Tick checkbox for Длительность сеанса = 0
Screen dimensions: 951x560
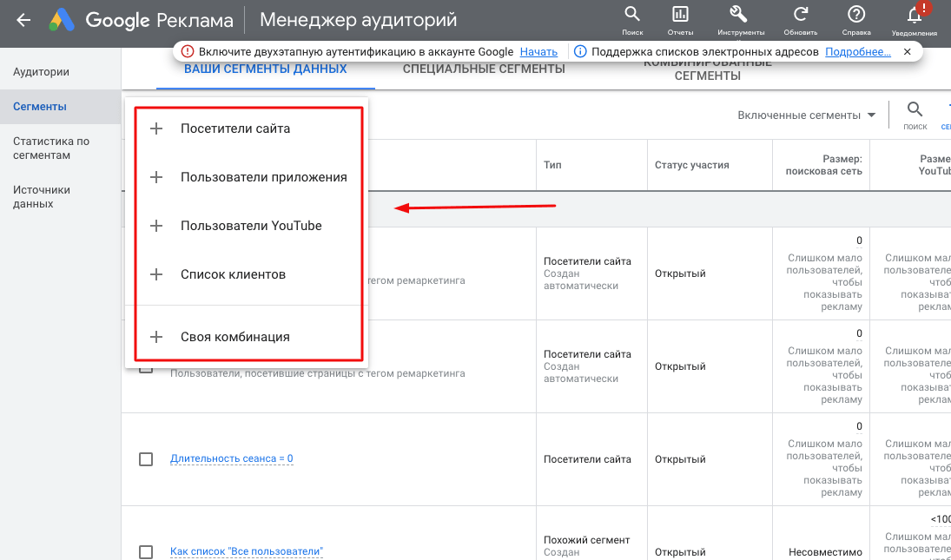[146, 459]
